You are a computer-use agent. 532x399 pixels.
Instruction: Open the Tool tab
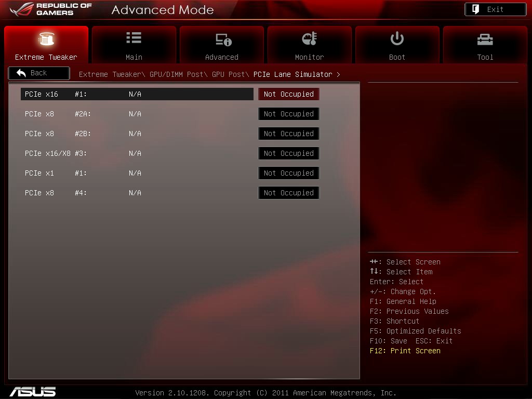pos(485,45)
